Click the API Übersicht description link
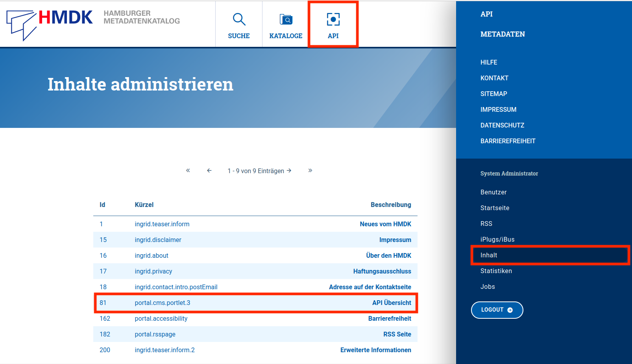This screenshot has width=632, height=364. click(x=391, y=303)
